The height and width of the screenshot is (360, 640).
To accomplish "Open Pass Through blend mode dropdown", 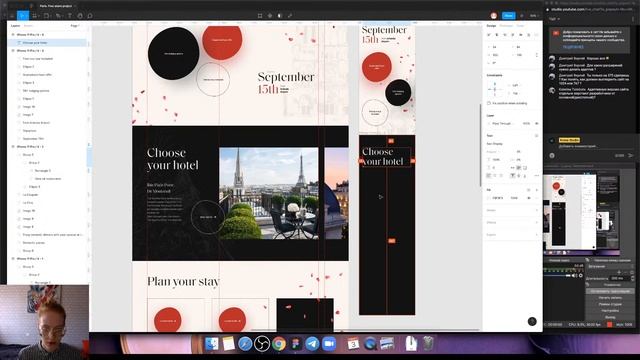I will [x=502, y=123].
